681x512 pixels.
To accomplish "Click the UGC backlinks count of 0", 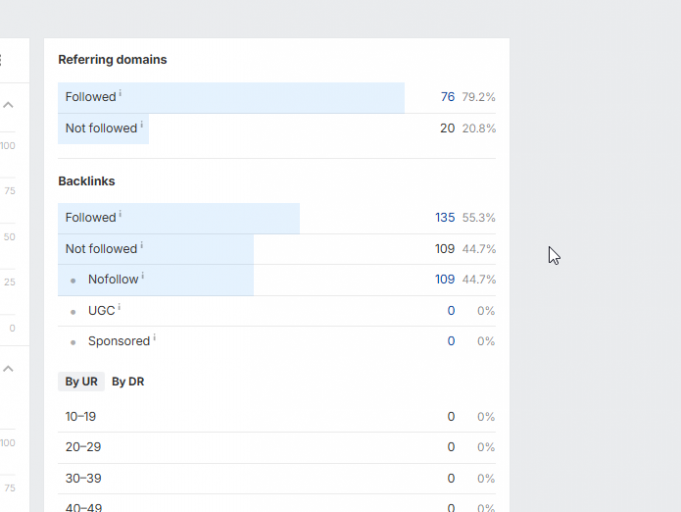I will point(451,311).
